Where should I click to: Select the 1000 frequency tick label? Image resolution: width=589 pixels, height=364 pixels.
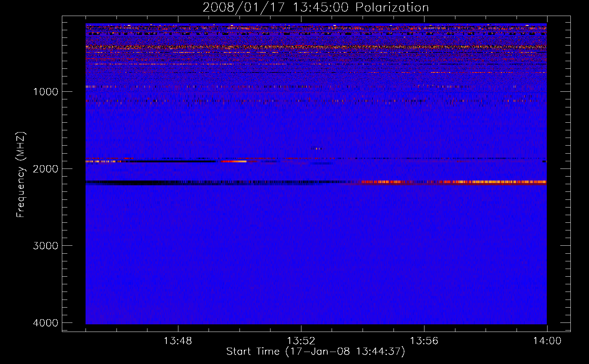pos(46,92)
